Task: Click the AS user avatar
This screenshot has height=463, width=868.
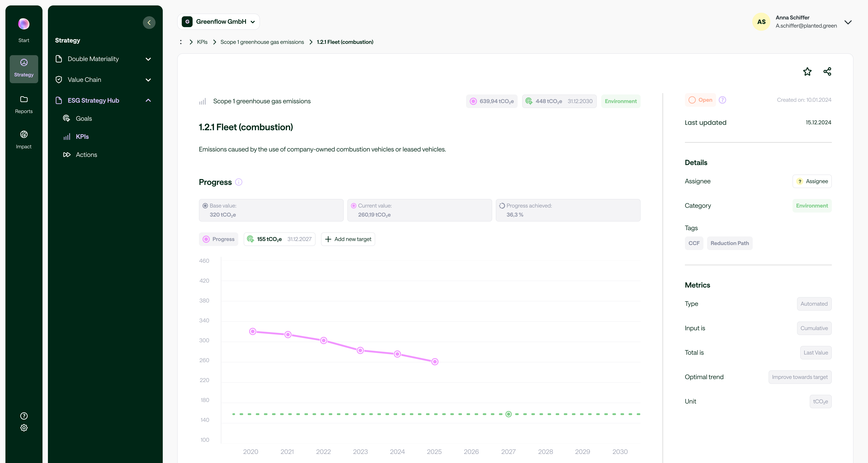Action: 762,21
